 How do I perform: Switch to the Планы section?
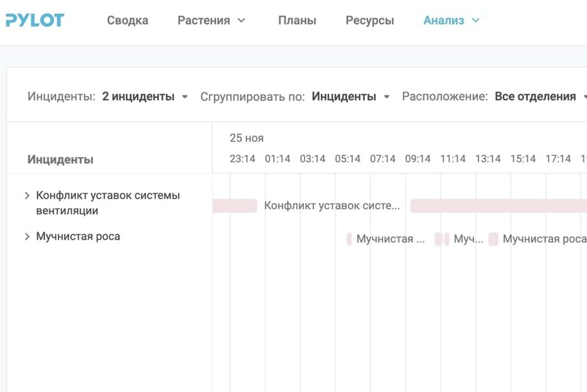click(297, 20)
